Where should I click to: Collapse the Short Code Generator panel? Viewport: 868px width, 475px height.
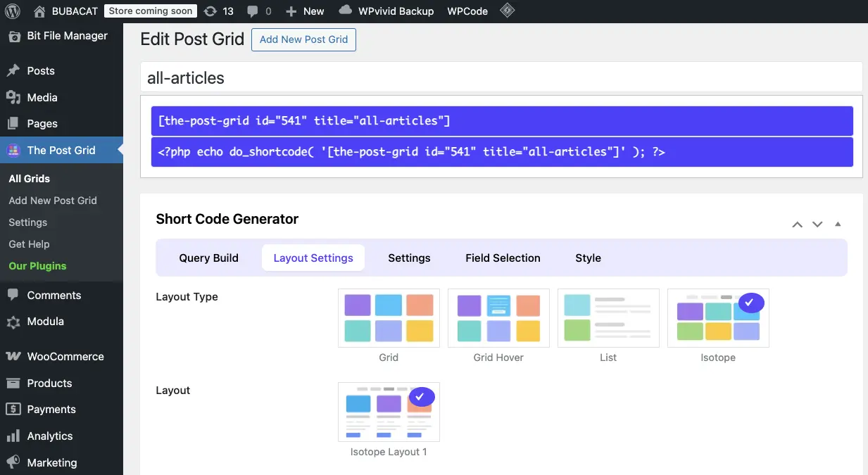tap(838, 224)
